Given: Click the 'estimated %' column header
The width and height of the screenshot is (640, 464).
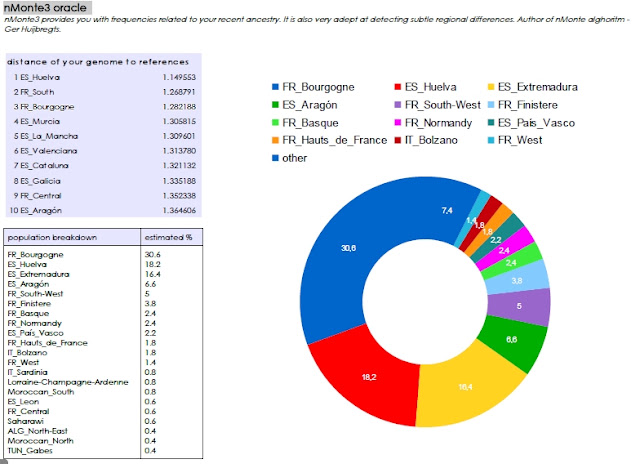Looking at the screenshot, I should 168,237.
